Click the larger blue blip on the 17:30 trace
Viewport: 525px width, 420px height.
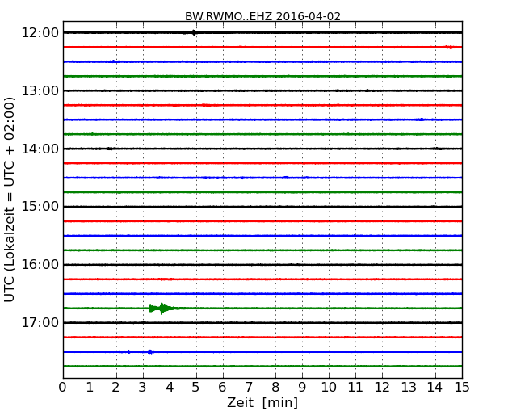(x=150, y=351)
